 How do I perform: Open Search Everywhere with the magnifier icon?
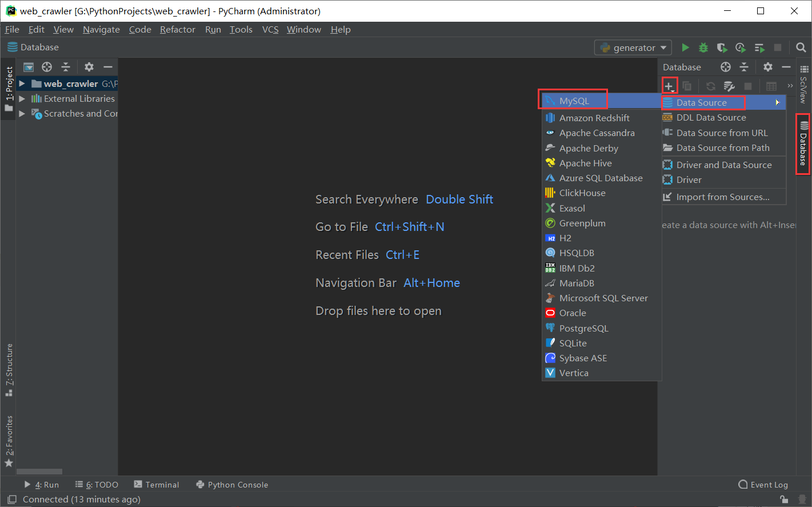801,47
